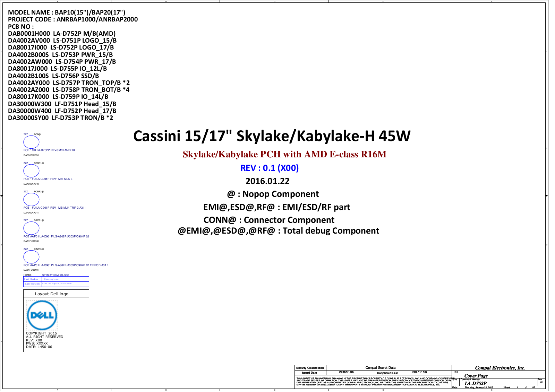This screenshot has height=392, width=555.
Task: Click label 'PCB 1QB LA-D752P REV0 M/B AMD 10'
Action: point(49,150)
